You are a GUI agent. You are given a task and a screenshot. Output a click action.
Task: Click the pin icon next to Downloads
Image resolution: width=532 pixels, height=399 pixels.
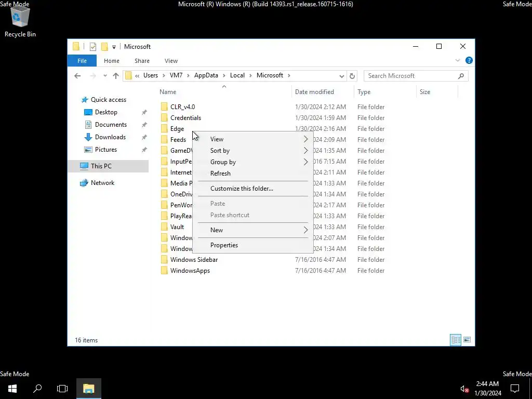[x=144, y=137]
